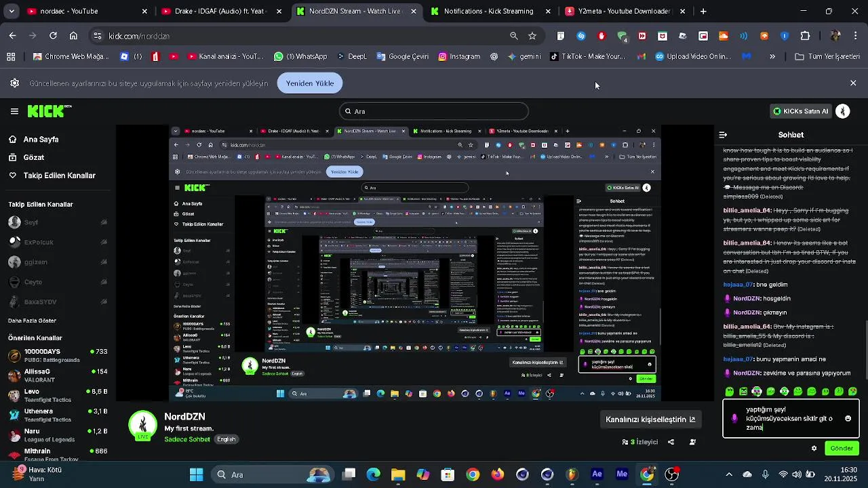Toggle the offline indicator for Ceyto channel

pos(104,282)
